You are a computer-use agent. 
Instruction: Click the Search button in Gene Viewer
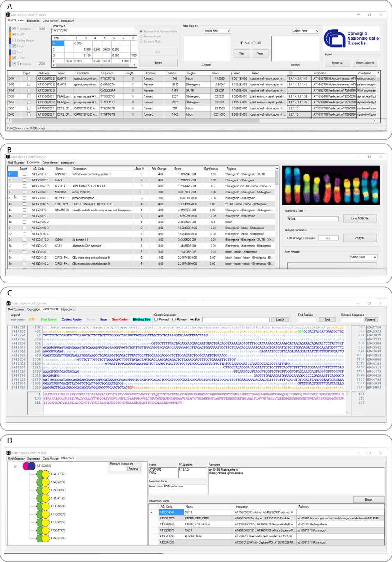point(280,320)
